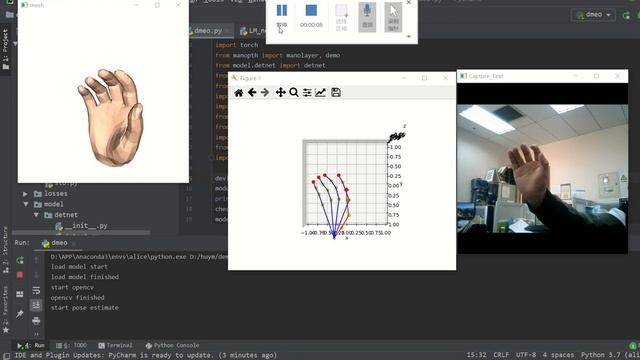Minimize the Capture_Test window

pos(576,76)
